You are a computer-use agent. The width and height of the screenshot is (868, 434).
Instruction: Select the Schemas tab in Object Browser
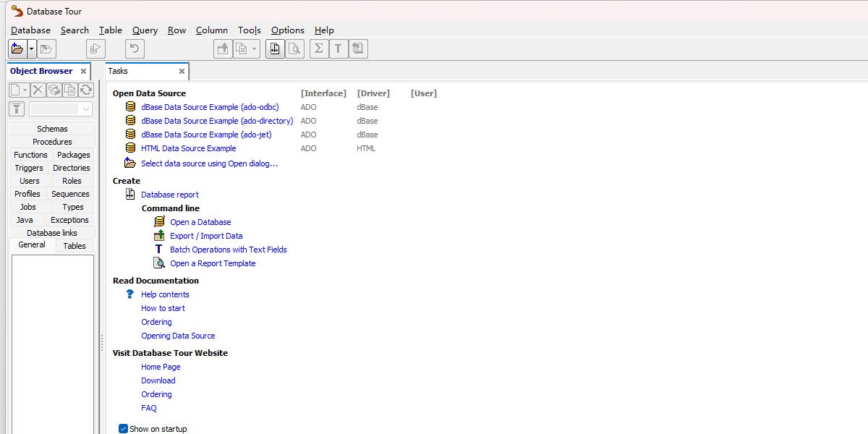(x=52, y=129)
